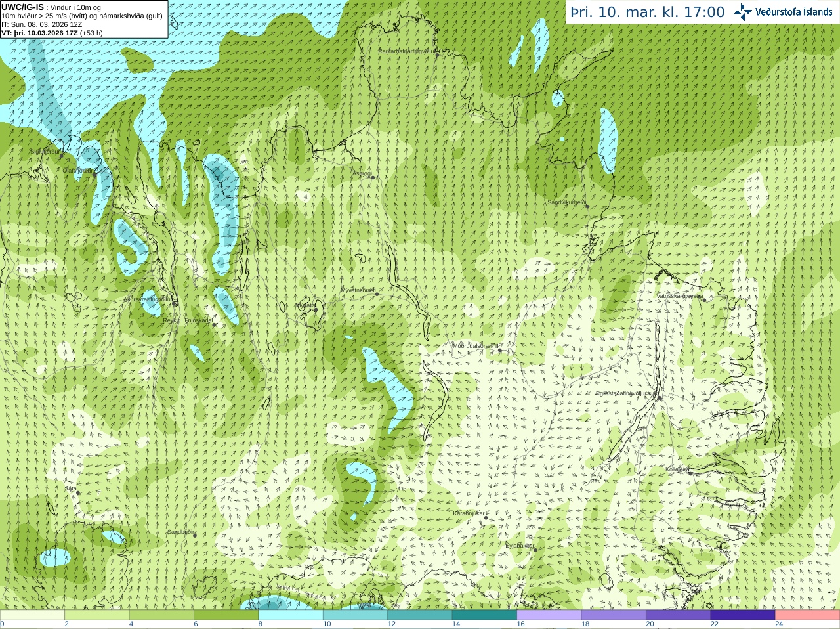Click the Veðurstofa Íslands logo text
The height and width of the screenshot is (629, 840).
coord(793,12)
